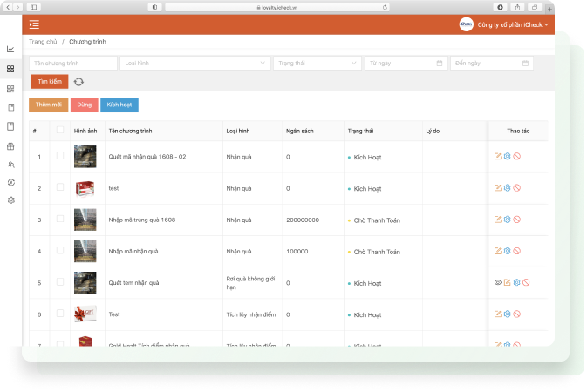The width and height of the screenshot is (587, 392).
Task: Open settings gear for 'Quét tem nhận quà'
Action: [516, 282]
